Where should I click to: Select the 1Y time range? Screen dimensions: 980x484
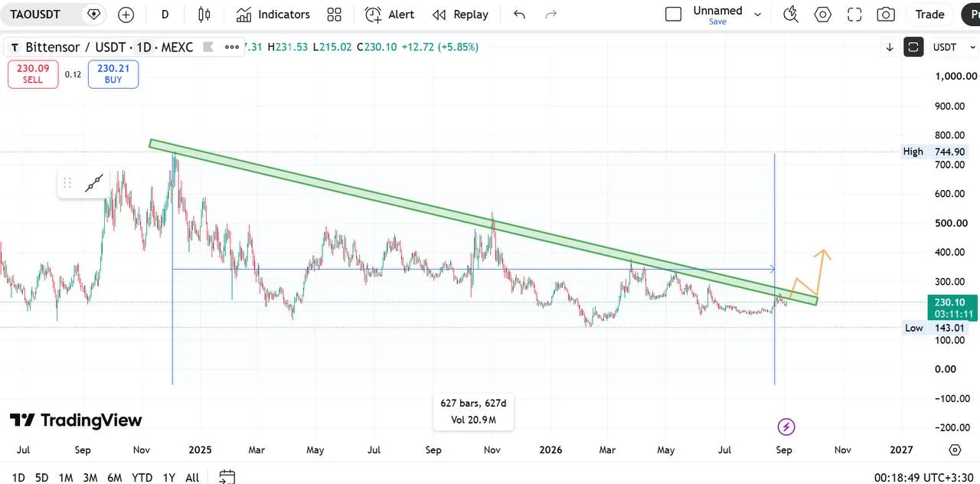click(169, 477)
